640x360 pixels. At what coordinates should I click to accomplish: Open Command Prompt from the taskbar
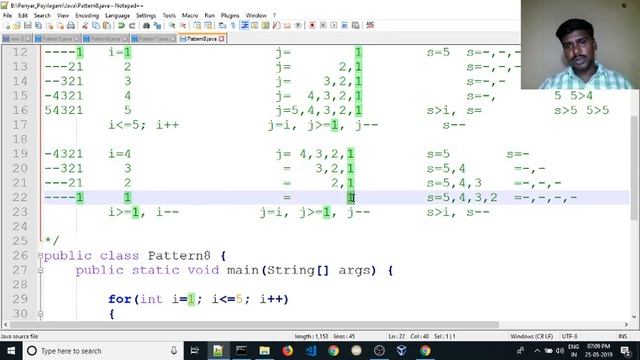click(241, 351)
